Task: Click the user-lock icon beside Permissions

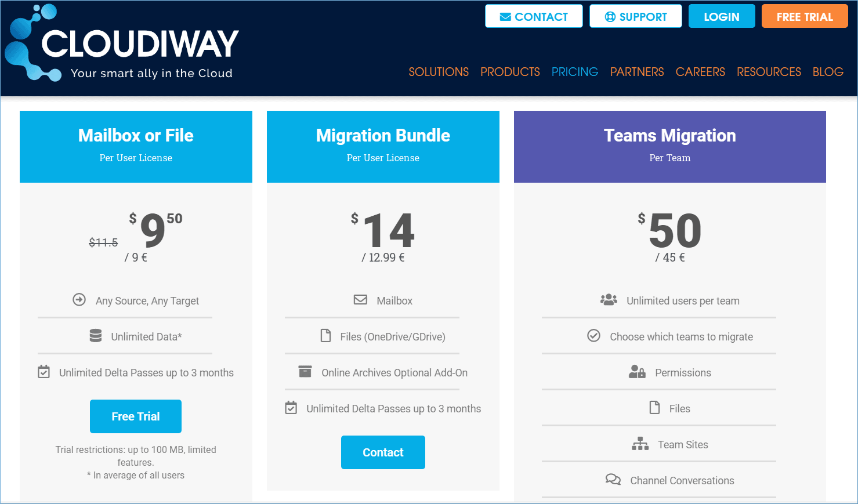Action: tap(637, 372)
